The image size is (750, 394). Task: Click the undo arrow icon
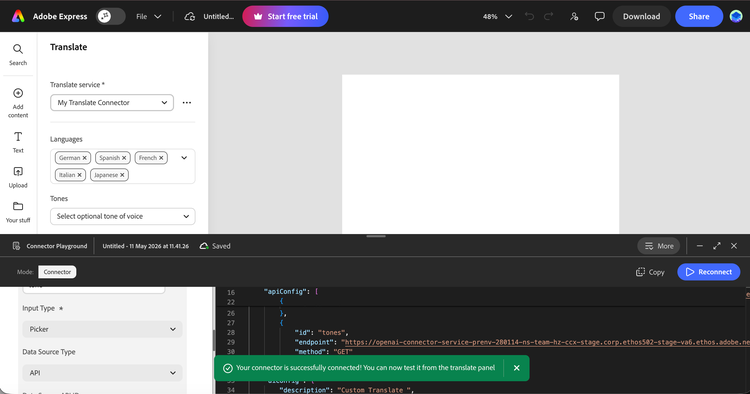tap(529, 16)
